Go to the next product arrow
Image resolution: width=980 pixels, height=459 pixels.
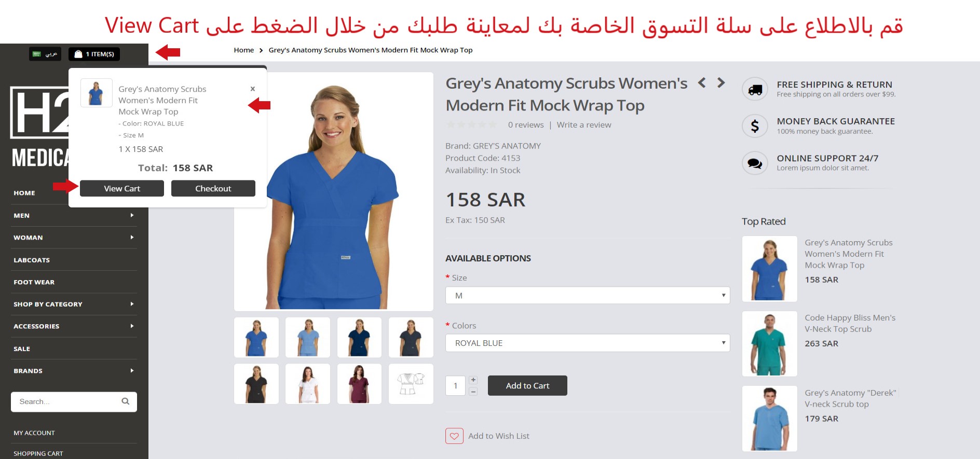(x=721, y=82)
